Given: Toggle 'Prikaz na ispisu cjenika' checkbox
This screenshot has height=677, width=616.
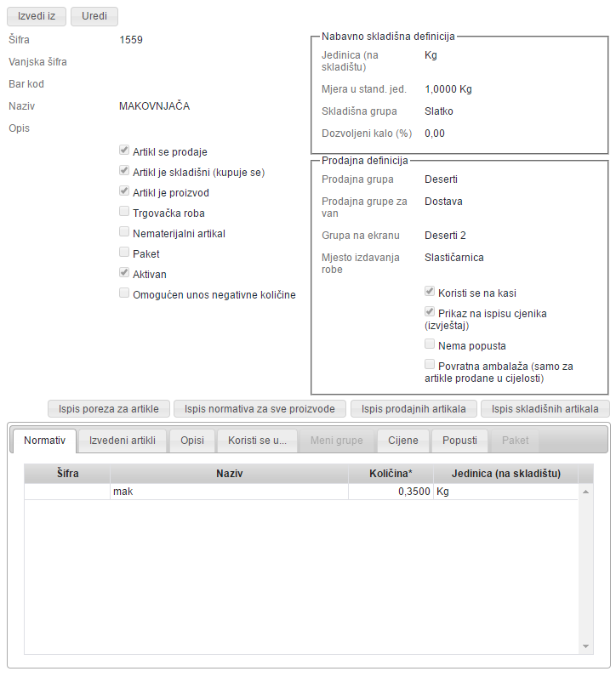Looking at the screenshot, I should (x=430, y=312).
